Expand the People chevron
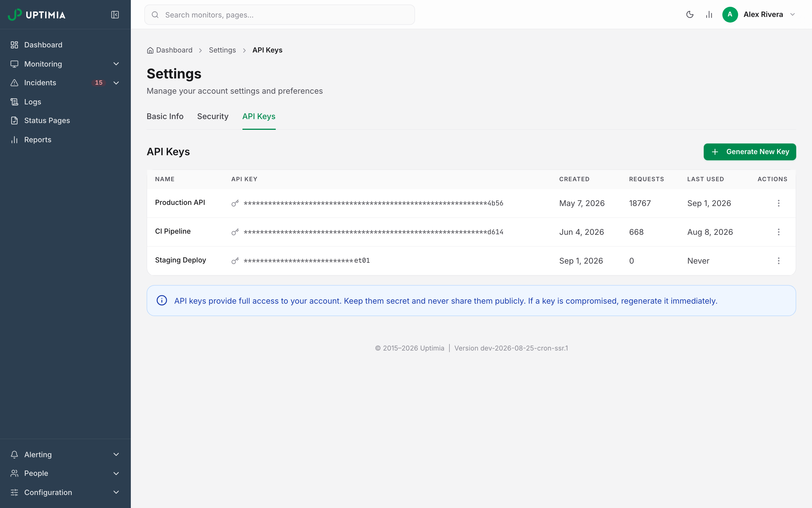Image resolution: width=812 pixels, height=508 pixels. tap(116, 473)
